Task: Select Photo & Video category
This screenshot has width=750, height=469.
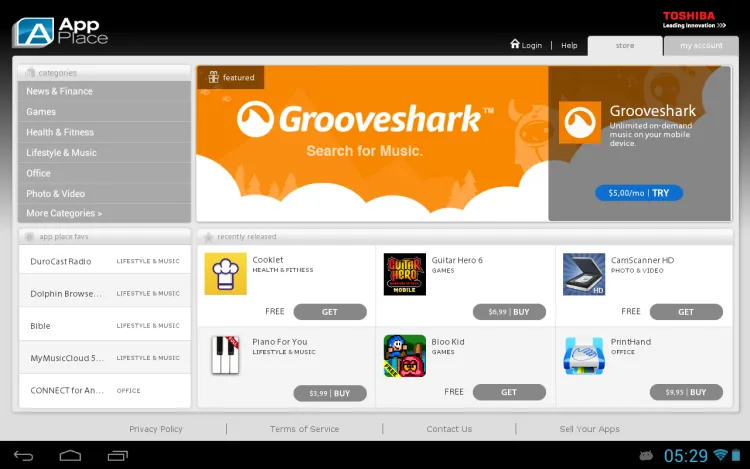Action: [x=104, y=194]
